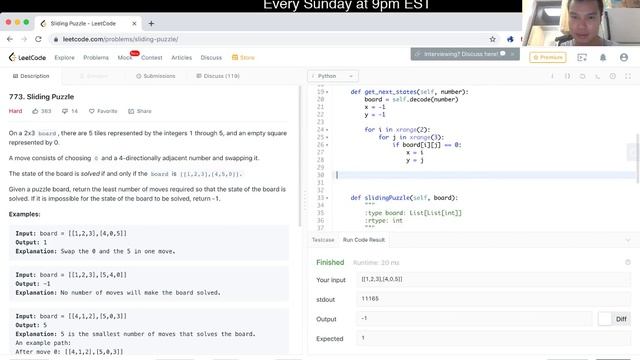
Task: Reset code with the revert arrow icon
Action: 582,76
